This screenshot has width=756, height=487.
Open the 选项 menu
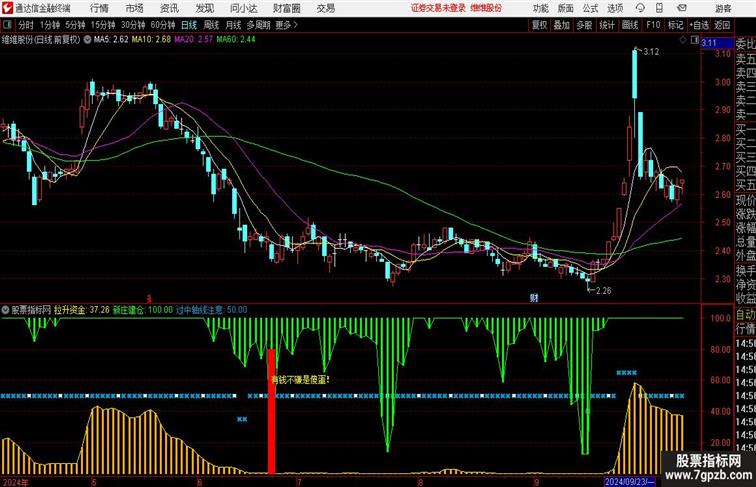tap(615, 8)
